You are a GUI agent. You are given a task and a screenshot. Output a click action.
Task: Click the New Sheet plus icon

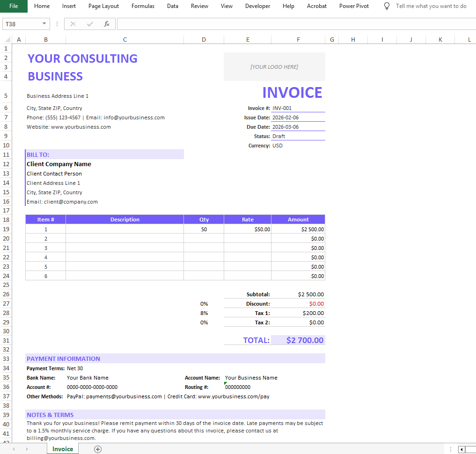97,449
